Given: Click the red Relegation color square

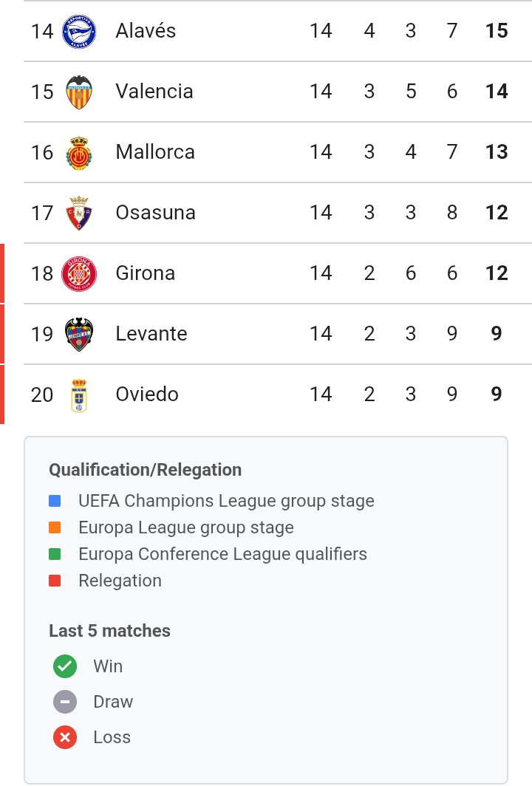Looking at the screenshot, I should 55,581.
